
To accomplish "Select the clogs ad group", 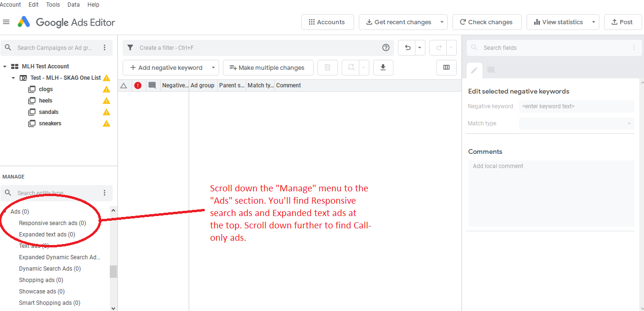I will [x=46, y=89].
